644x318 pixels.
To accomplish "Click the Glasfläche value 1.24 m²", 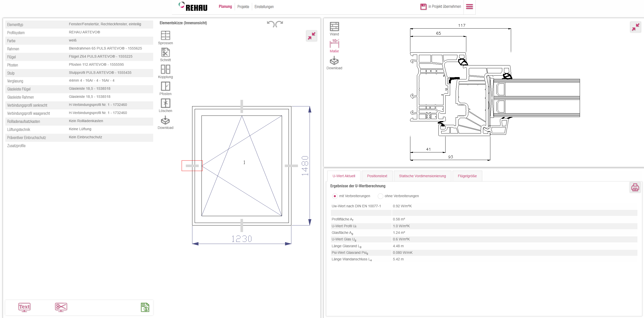I will pos(399,233).
